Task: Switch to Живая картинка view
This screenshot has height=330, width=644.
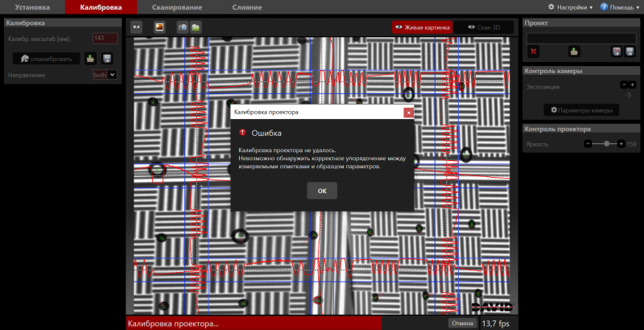Action: (423, 27)
